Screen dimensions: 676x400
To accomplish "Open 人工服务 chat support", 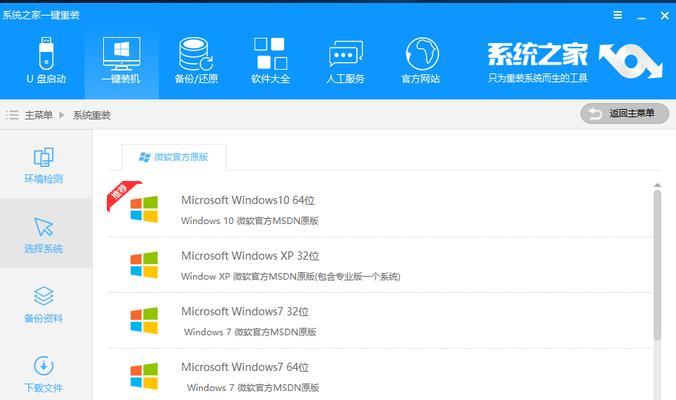I will tap(345, 60).
